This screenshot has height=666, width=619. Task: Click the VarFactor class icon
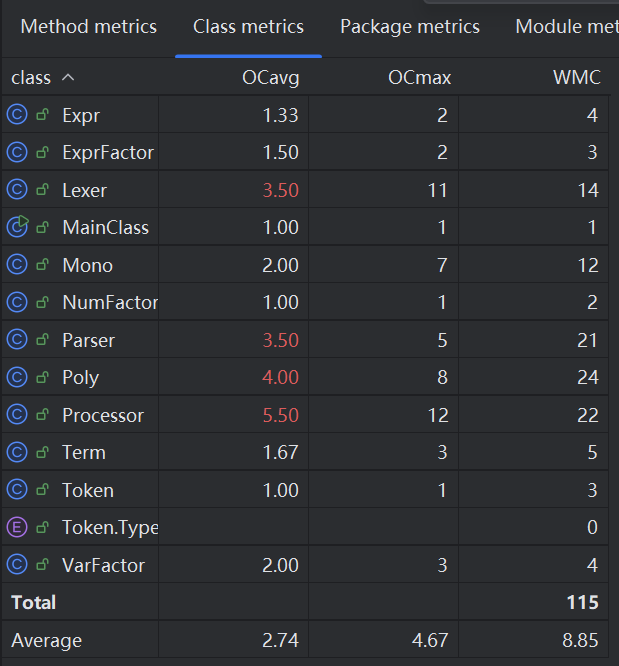pyautogui.click(x=16, y=565)
